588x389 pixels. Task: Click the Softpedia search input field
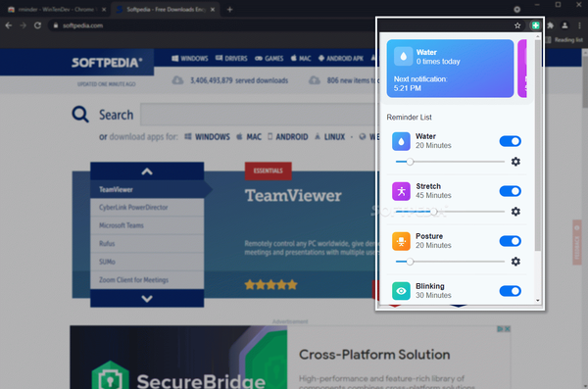(258, 115)
